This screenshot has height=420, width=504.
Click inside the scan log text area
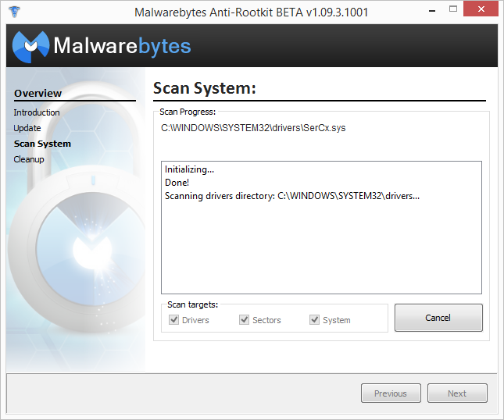pos(320,250)
